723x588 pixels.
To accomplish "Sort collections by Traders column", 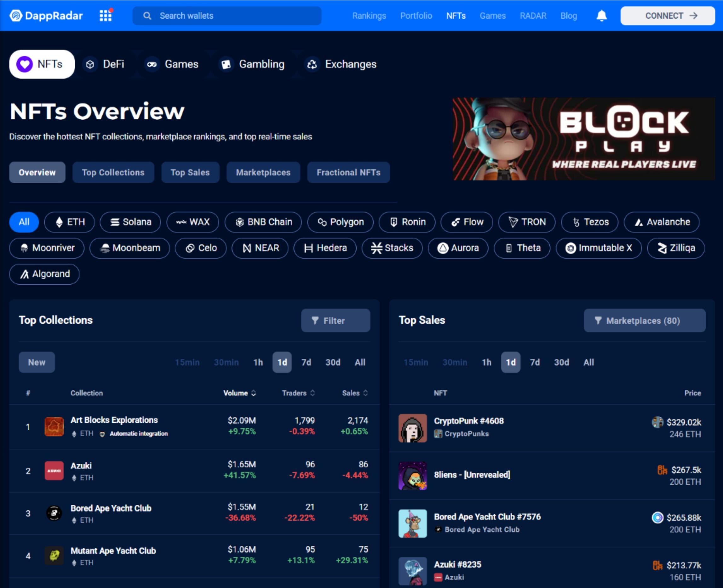I will tap(298, 393).
